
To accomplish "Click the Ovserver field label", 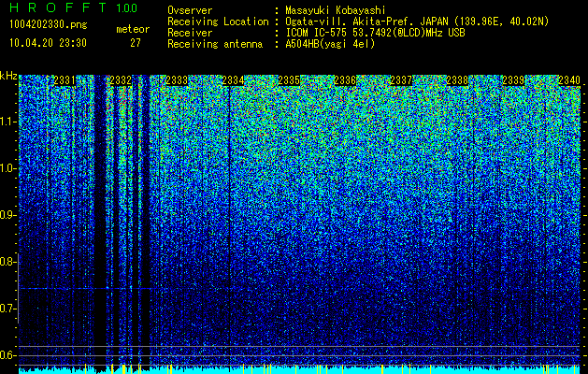I will [190, 11].
